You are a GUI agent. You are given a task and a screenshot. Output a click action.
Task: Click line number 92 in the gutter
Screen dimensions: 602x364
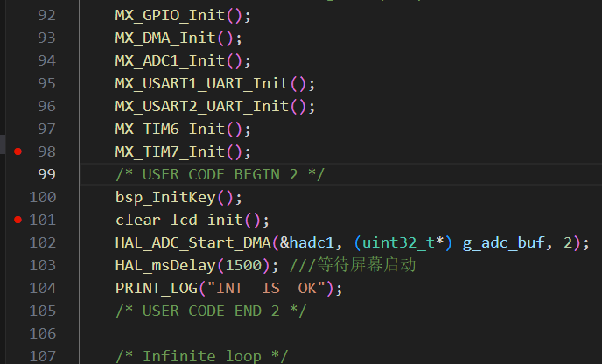point(46,16)
